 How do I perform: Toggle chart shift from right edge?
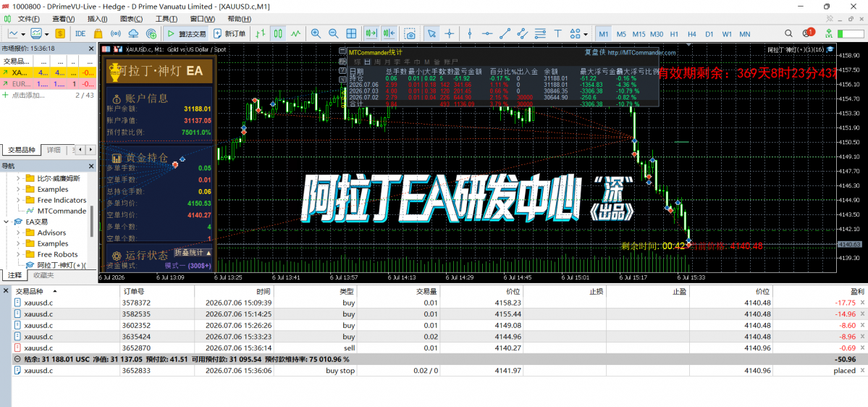coord(389,33)
